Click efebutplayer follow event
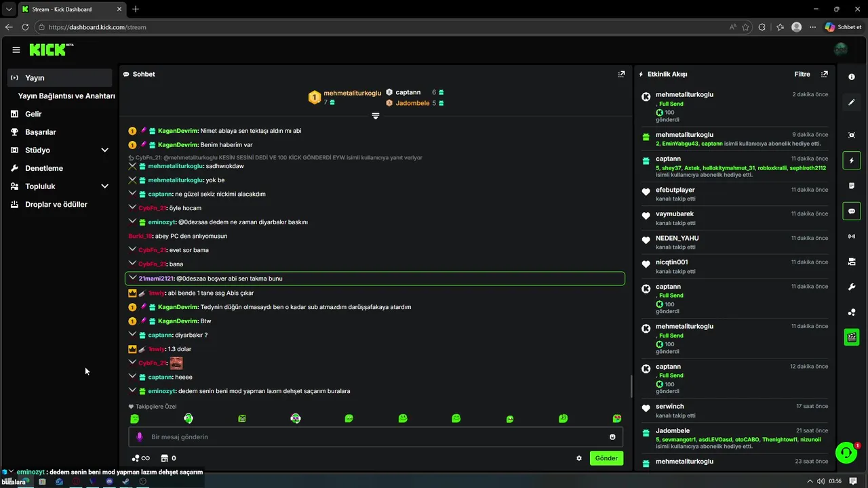This screenshot has width=868, height=488. click(x=734, y=194)
